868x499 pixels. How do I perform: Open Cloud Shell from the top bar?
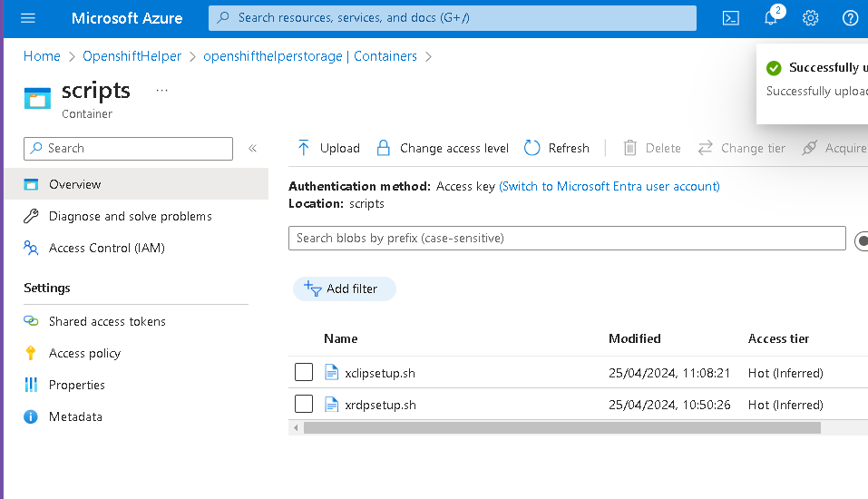[731, 18]
